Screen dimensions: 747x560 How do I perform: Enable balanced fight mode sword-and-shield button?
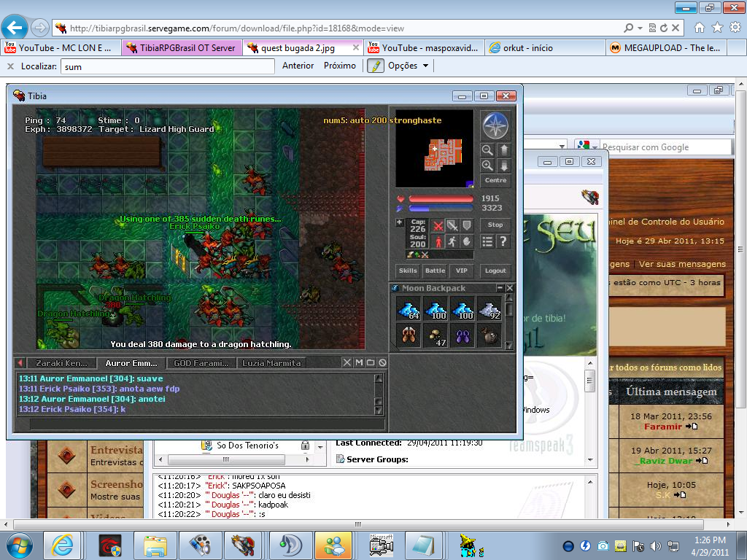tap(452, 225)
